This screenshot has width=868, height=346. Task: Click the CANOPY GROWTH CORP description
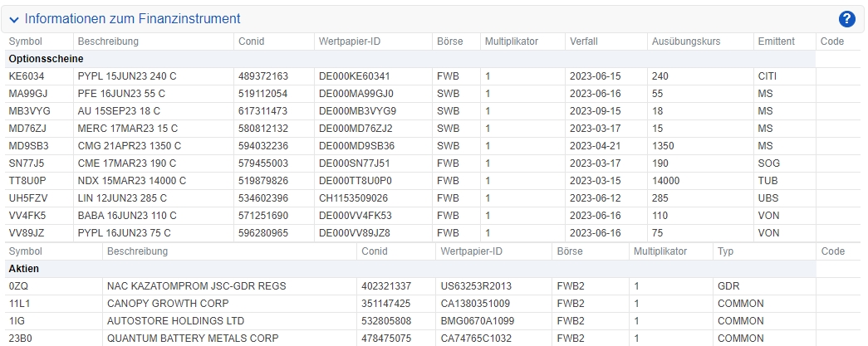pyautogui.click(x=168, y=304)
